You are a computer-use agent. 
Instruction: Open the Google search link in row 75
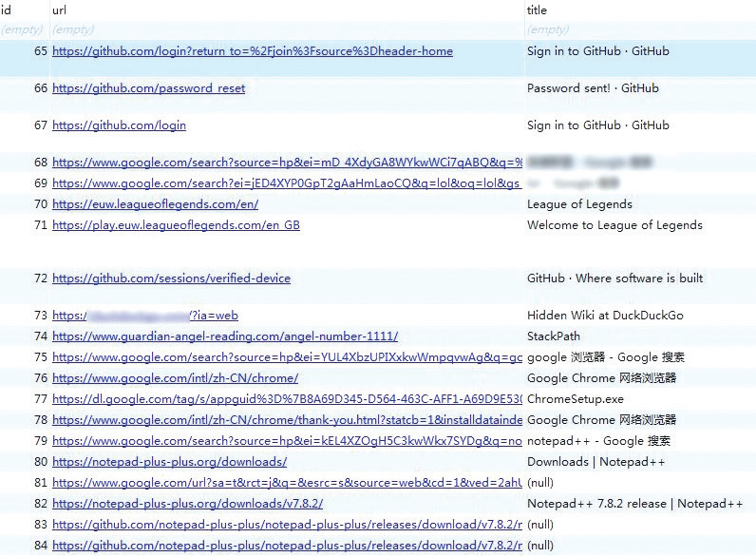tap(288, 357)
